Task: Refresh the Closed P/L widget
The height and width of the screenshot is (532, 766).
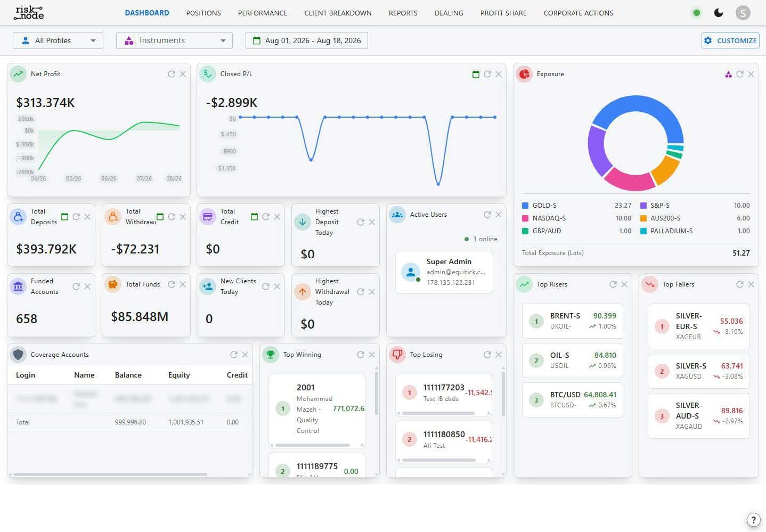Action: click(487, 74)
